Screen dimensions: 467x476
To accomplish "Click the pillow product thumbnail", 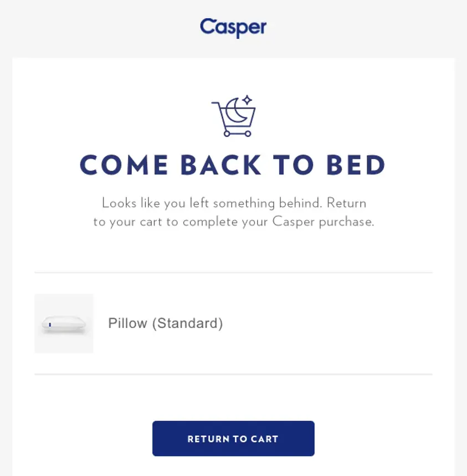I will click(64, 324).
